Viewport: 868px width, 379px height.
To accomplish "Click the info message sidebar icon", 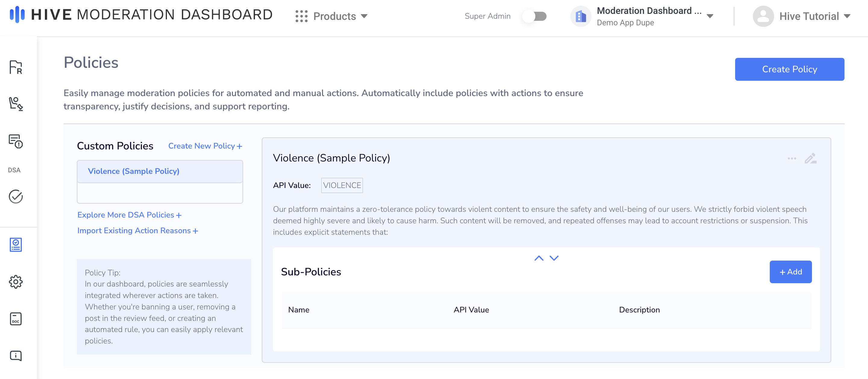I will tap(15, 356).
